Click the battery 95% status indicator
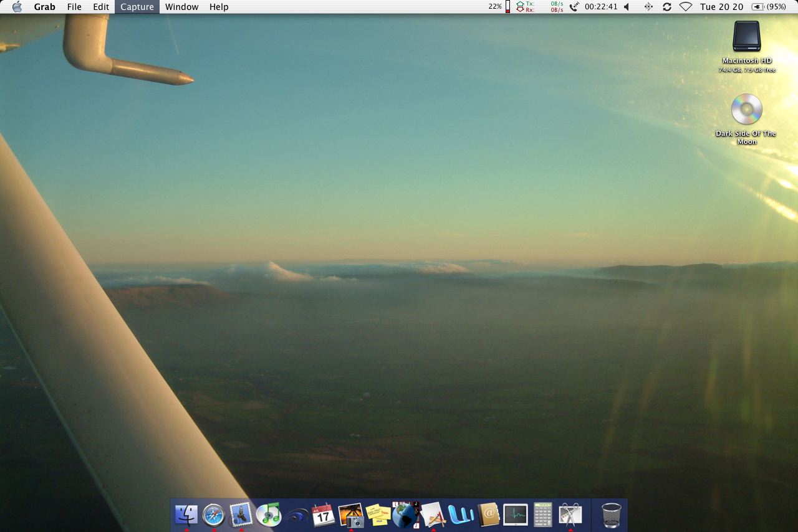The width and height of the screenshot is (798, 532). 769,7
